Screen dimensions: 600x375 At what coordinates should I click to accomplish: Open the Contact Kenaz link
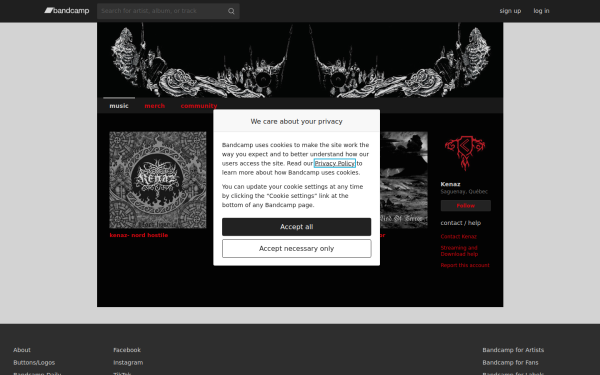pos(458,236)
